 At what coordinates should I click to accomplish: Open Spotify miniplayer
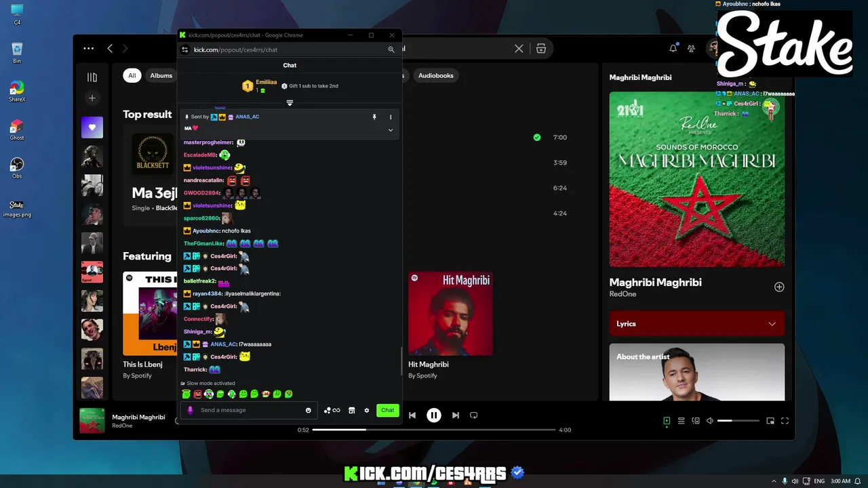(x=770, y=421)
